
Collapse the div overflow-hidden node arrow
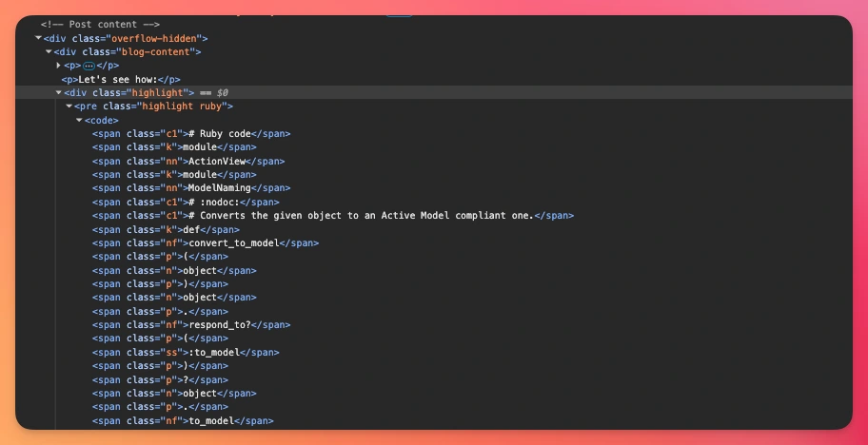[38, 38]
